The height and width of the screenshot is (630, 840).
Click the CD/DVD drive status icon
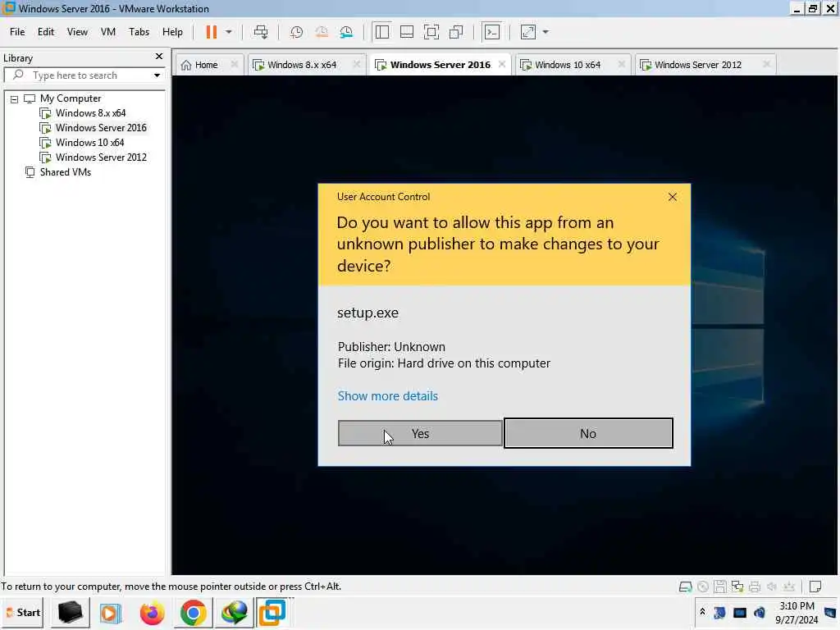point(703,587)
